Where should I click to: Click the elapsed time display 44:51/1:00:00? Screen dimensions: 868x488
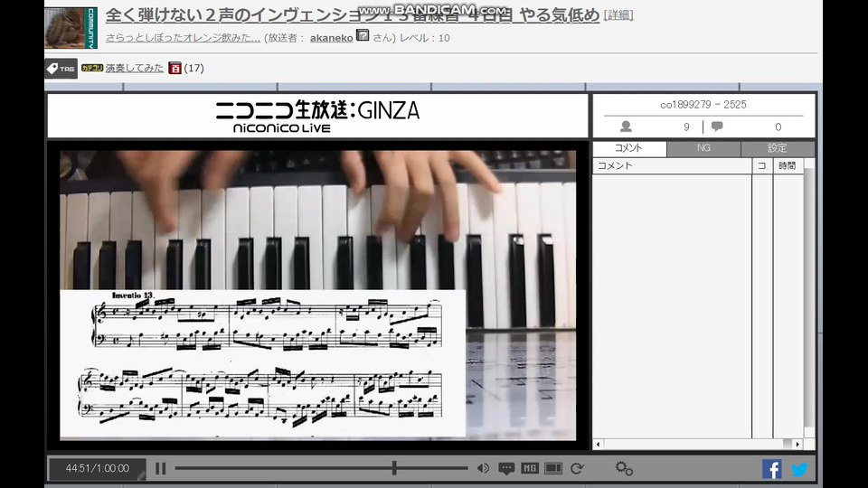coord(98,469)
